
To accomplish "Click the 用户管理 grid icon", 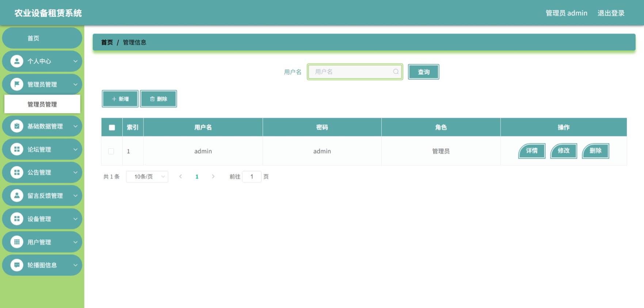I will 16,242.
